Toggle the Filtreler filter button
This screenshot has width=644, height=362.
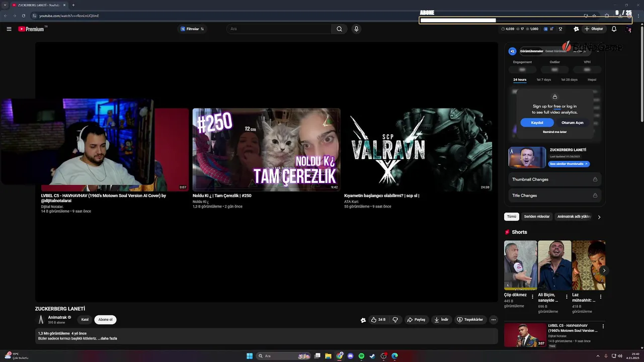pos(193,29)
